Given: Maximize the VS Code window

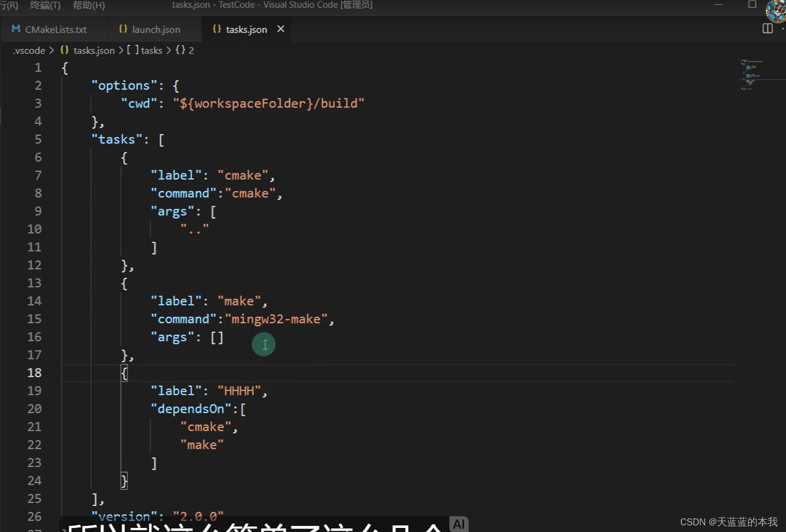Looking at the screenshot, I should point(752,5).
